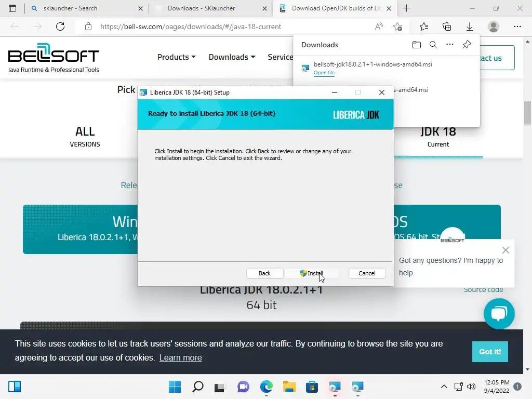Open Task View on taskbar
The height and width of the screenshot is (399, 532).
(x=220, y=387)
